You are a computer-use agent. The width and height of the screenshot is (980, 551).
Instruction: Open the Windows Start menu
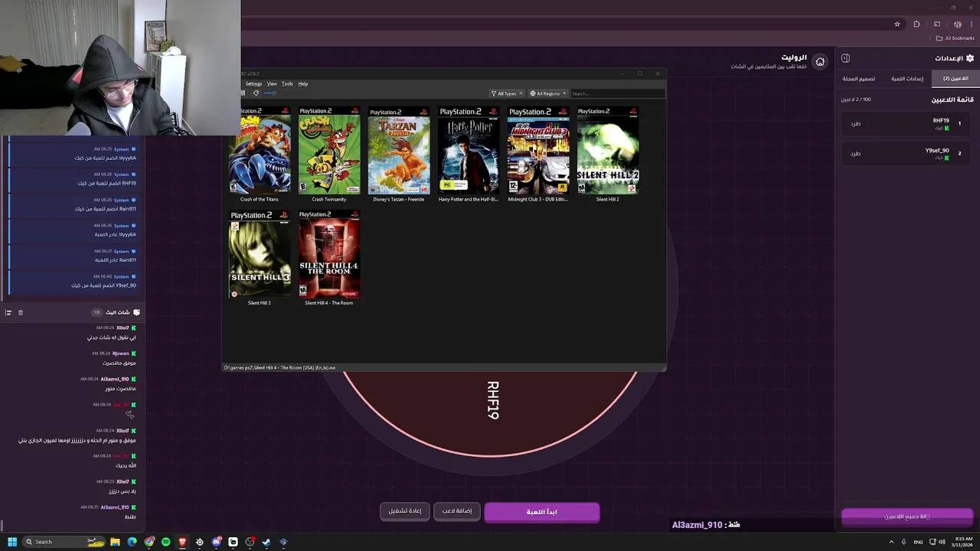tap(12, 542)
